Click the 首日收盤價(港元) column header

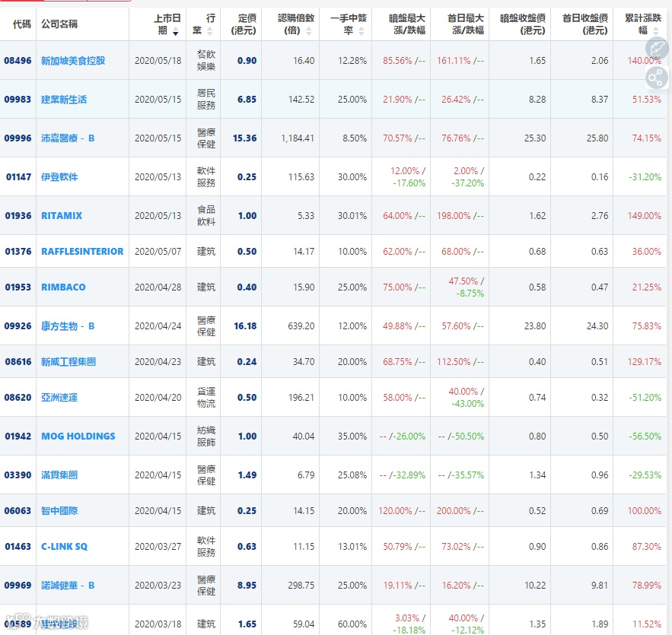(x=585, y=24)
